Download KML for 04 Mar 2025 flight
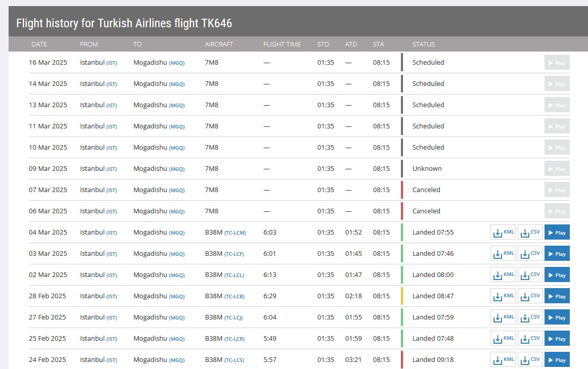Viewport: 588px width, 369px height. (x=503, y=232)
